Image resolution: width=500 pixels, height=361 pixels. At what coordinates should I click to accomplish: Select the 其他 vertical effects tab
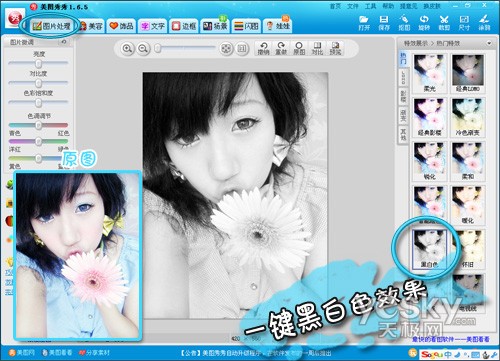[403, 134]
